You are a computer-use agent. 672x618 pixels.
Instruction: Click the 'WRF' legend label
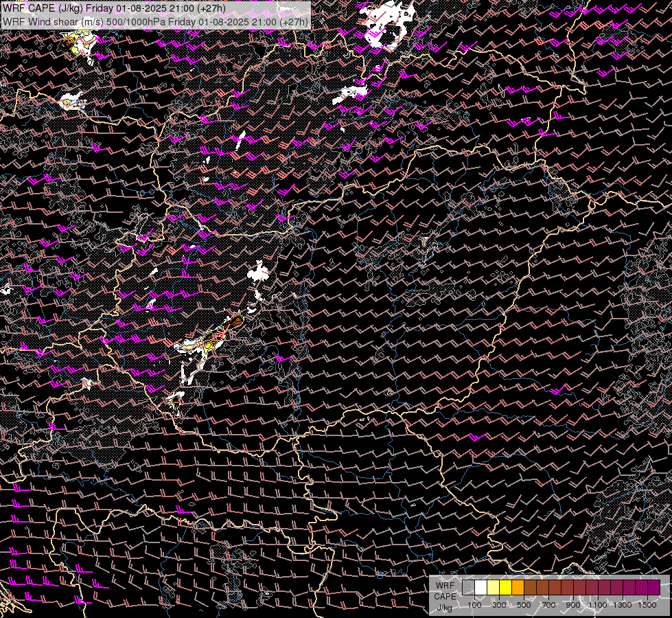point(445,586)
